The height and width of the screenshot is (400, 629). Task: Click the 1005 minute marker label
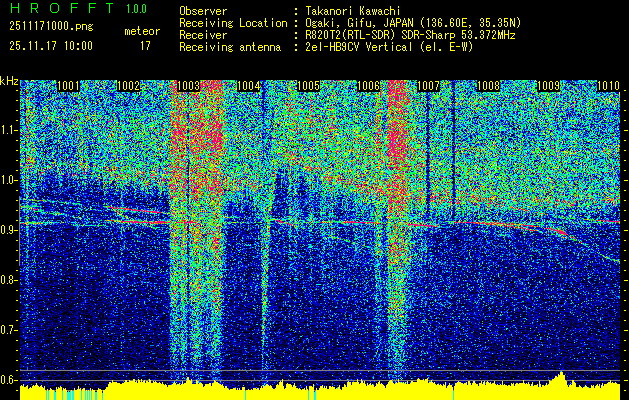[308, 86]
